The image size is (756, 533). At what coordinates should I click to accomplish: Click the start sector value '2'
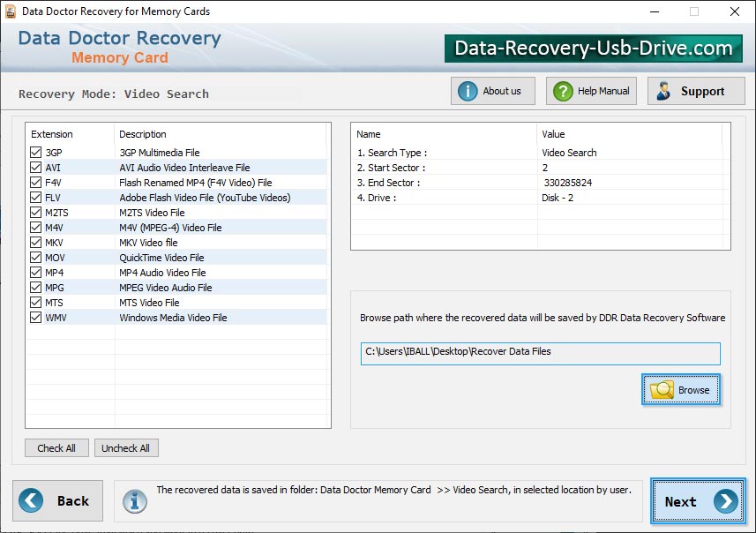point(545,168)
